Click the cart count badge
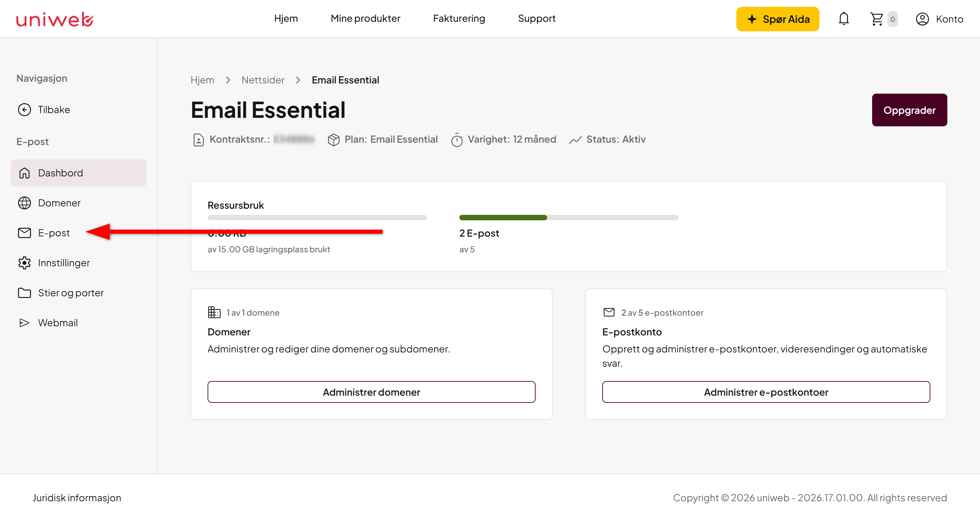 click(892, 19)
